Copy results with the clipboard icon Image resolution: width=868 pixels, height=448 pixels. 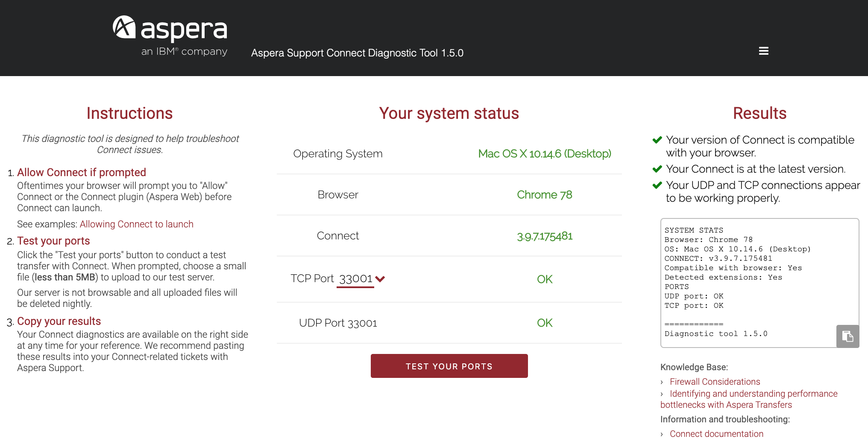[x=847, y=336]
